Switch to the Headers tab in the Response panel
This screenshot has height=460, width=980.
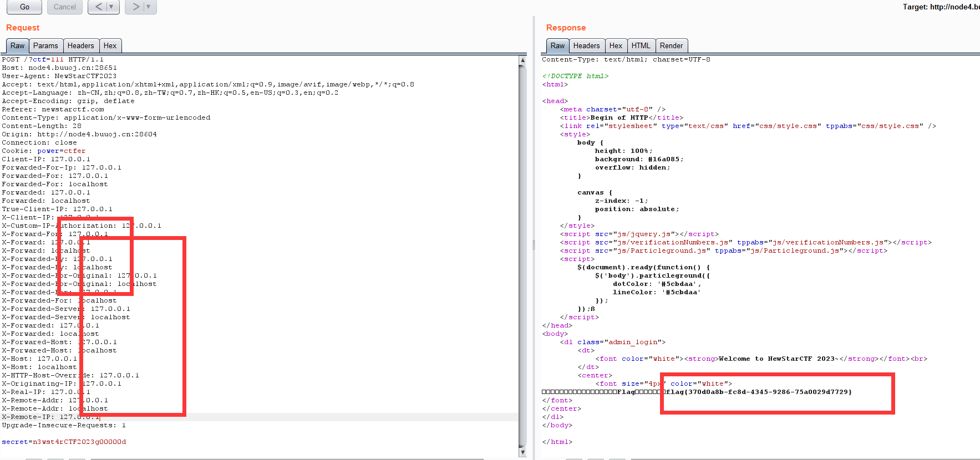pos(587,45)
